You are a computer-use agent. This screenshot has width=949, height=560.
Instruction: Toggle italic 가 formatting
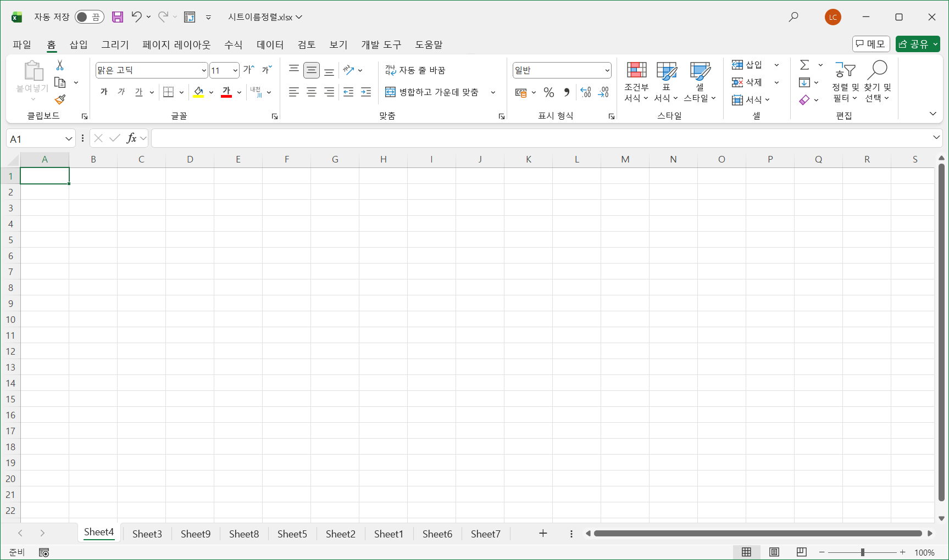121,92
